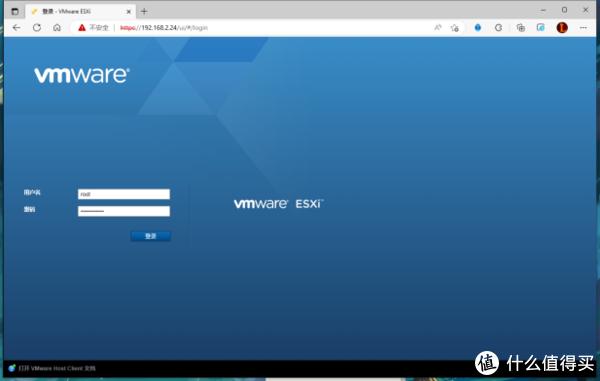This screenshot has height=381, width=600.
Task: Click the address bar URL 192.168.2.24
Action: 164,28
